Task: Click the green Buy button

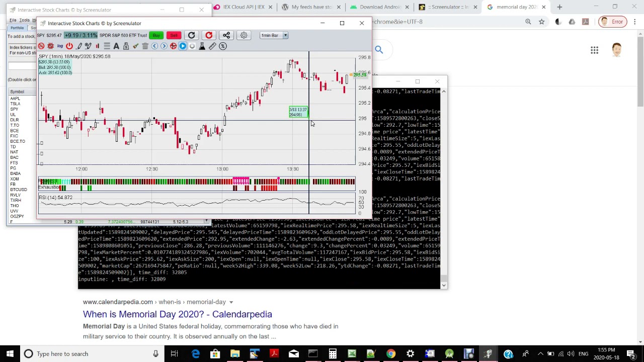Action: [x=156, y=35]
